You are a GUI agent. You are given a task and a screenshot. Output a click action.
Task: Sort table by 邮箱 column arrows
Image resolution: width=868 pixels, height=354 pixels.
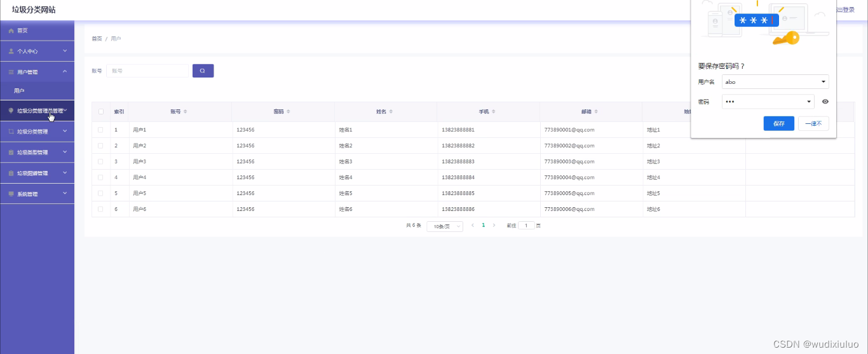(x=597, y=112)
